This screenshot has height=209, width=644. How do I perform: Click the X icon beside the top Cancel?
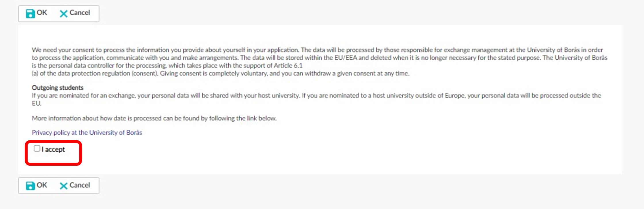(x=63, y=14)
